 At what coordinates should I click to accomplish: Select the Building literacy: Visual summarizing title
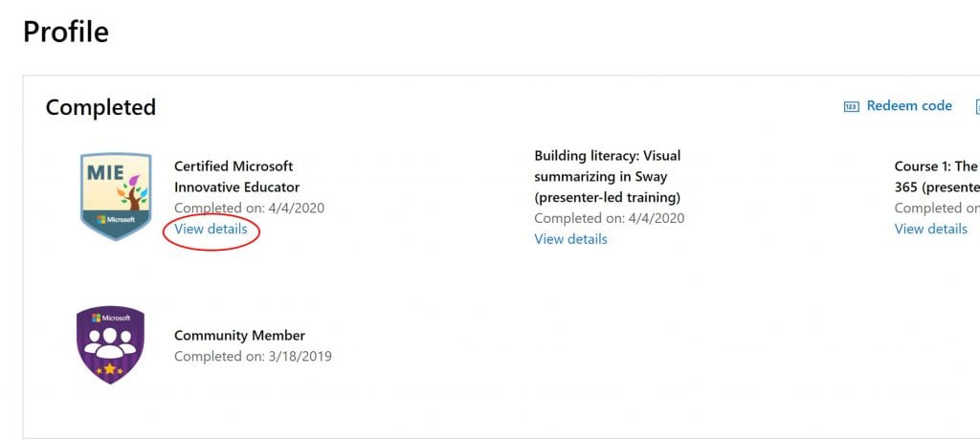pyautogui.click(x=608, y=176)
